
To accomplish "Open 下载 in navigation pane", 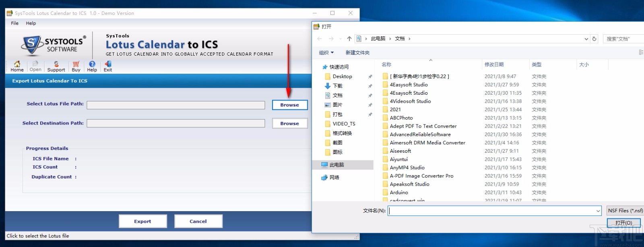I will pyautogui.click(x=337, y=86).
